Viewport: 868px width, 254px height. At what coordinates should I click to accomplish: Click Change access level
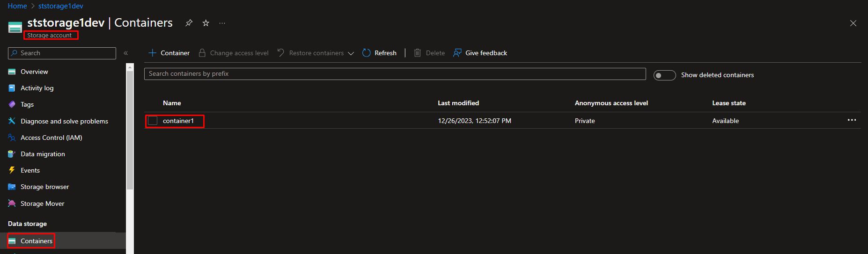click(234, 53)
